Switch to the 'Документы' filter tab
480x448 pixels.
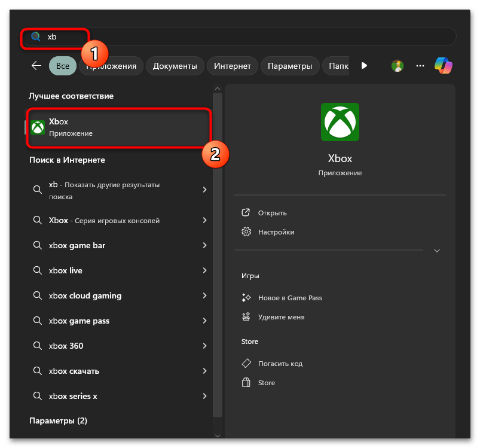pos(175,66)
